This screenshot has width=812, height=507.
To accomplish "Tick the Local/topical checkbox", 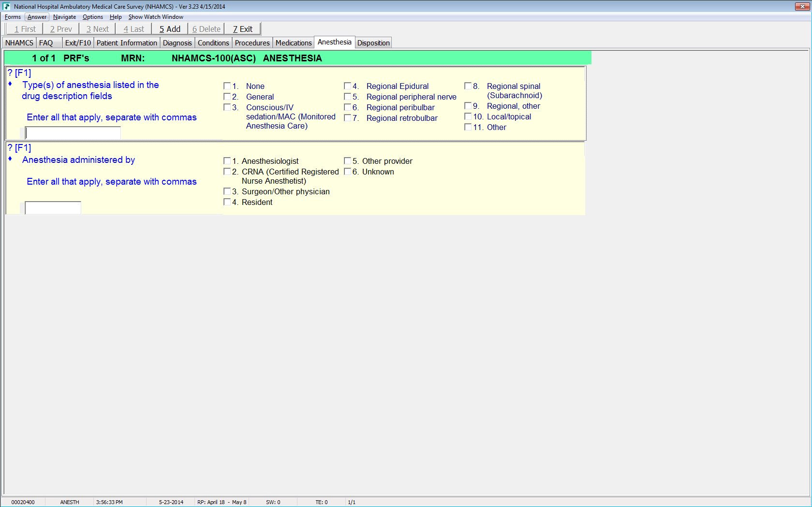I will click(468, 116).
